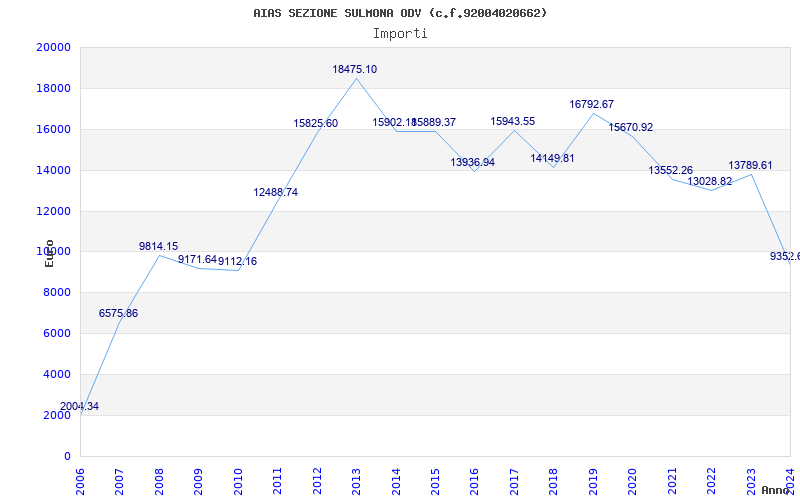Click the 2013 x-axis year label

click(356, 481)
